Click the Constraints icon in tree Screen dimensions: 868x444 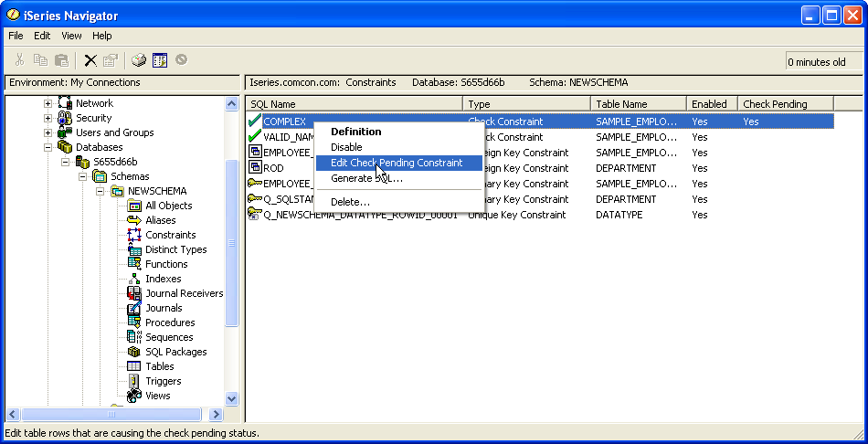(x=134, y=235)
